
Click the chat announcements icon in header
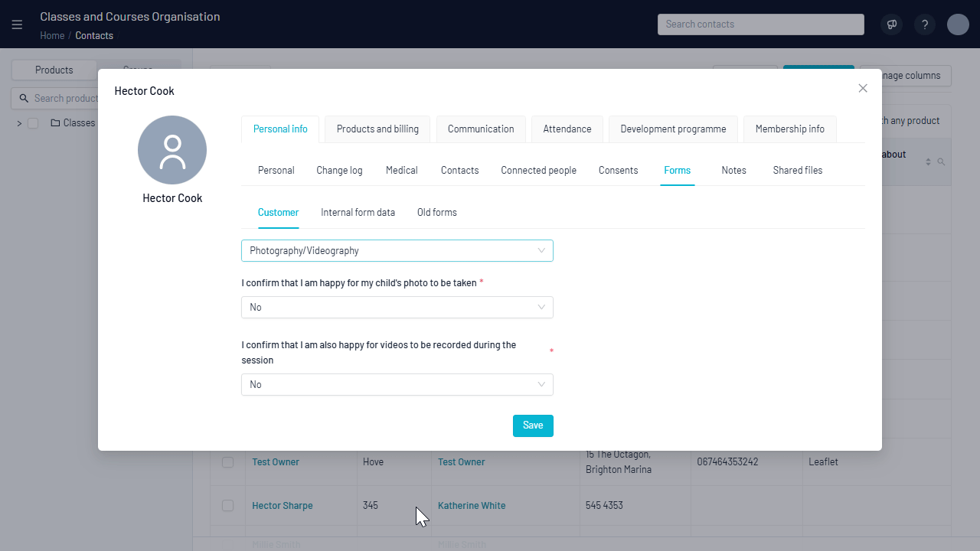tap(891, 24)
